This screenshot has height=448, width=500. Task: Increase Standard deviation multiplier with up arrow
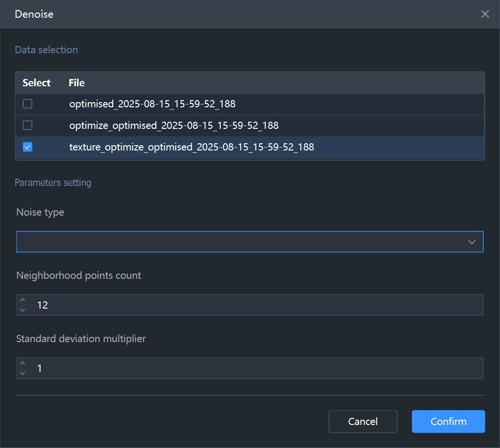click(23, 364)
